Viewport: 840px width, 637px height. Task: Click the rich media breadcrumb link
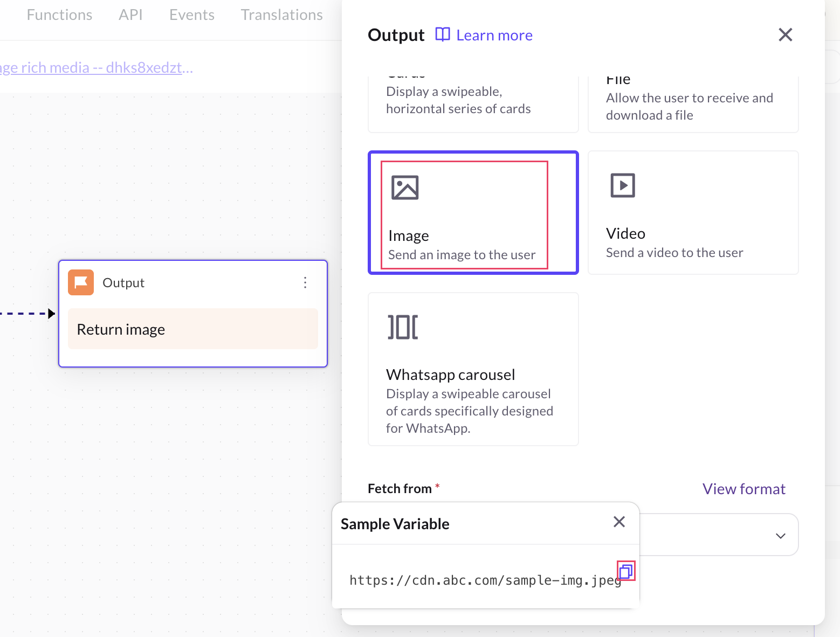(96, 68)
